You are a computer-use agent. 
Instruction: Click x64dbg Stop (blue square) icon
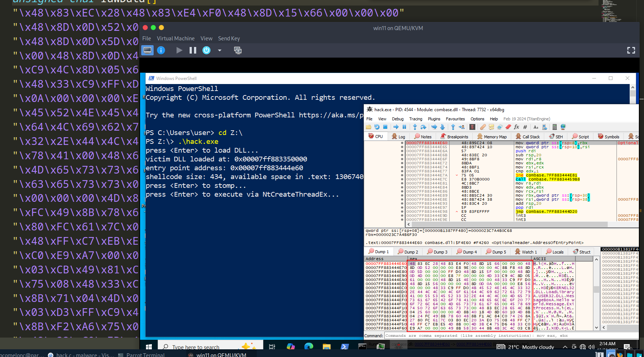coord(385,127)
